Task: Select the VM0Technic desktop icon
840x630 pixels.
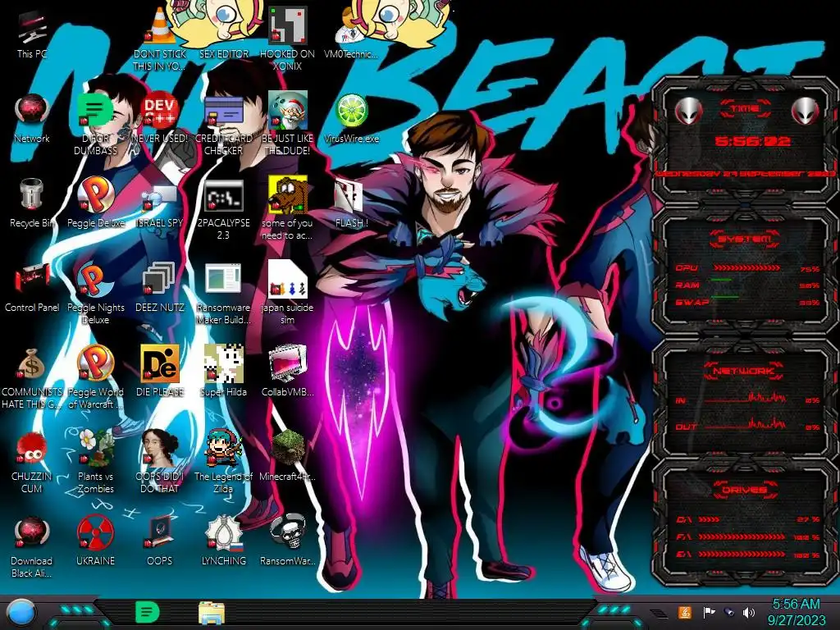Action: click(x=351, y=34)
